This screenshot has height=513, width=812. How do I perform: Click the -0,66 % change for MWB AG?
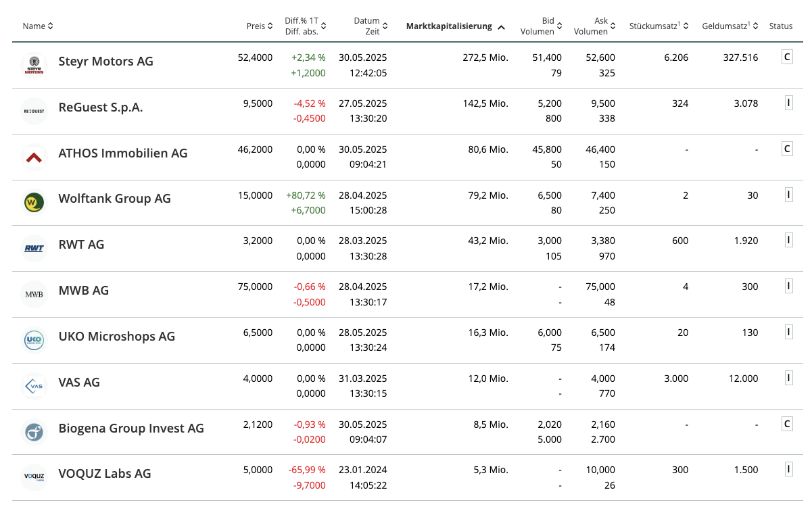[x=310, y=287]
